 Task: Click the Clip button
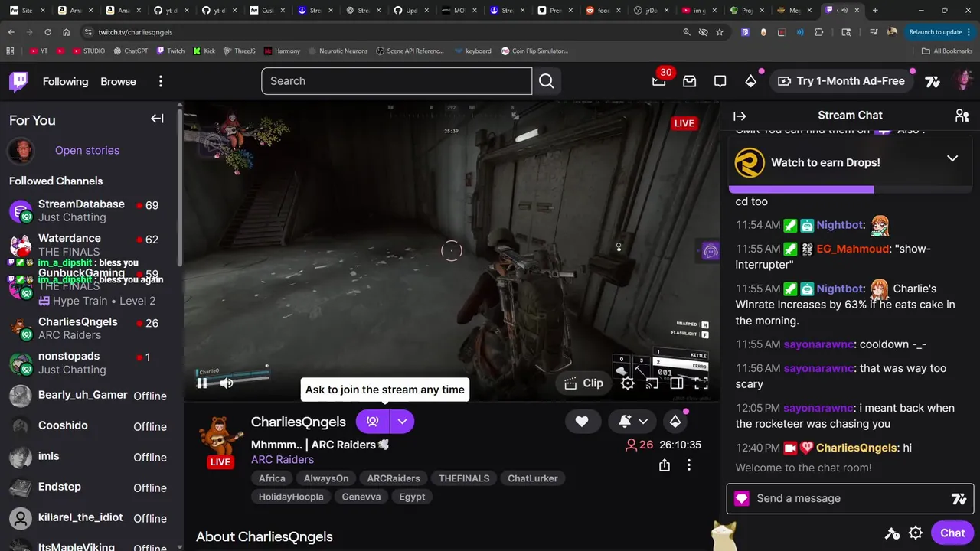pos(583,383)
